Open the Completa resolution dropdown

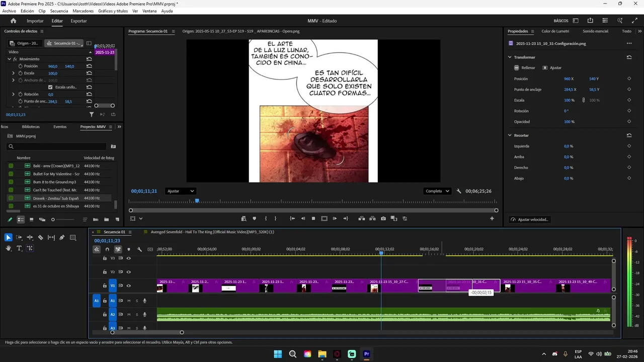(437, 191)
